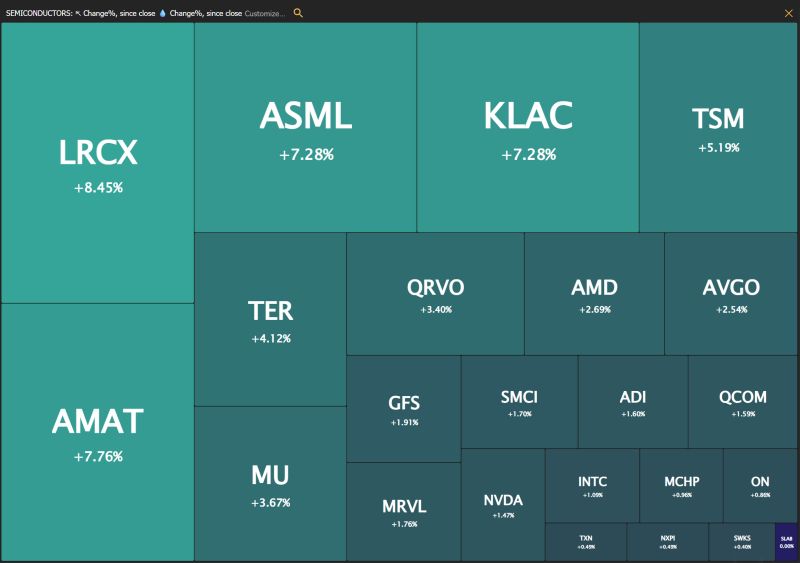Viewport: 800px width, 563px height.
Task: Select the SMCI tile
Action: tap(519, 402)
